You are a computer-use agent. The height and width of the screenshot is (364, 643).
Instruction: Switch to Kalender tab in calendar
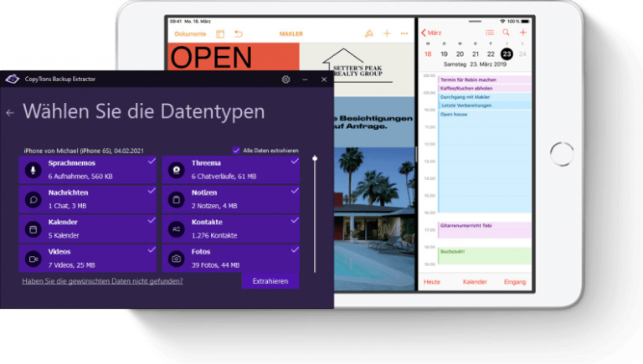475,282
